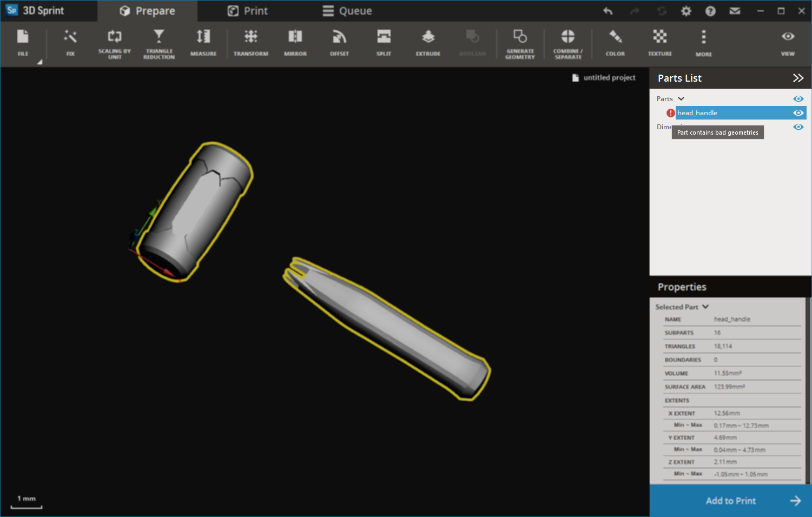Collapse the Parts List panel

pyautogui.click(x=798, y=78)
